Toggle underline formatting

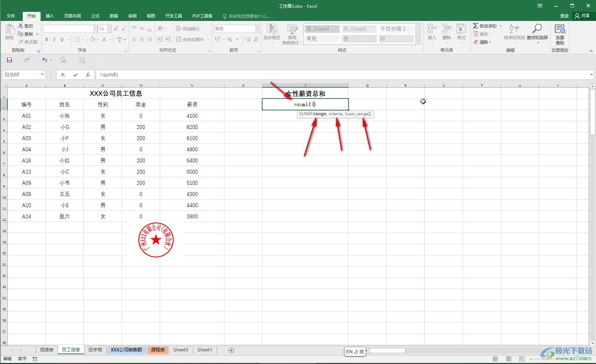[x=62, y=39]
